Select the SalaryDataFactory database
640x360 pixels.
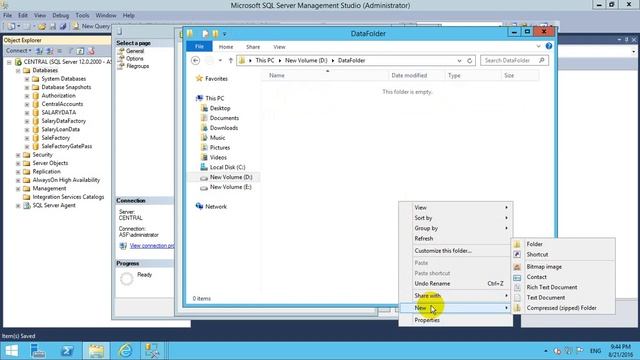click(64, 121)
